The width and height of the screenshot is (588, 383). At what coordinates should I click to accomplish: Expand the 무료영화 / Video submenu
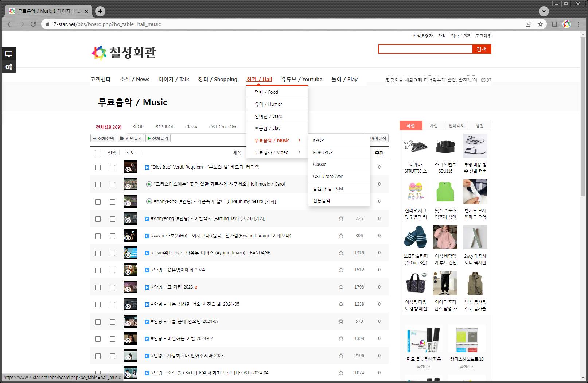[277, 152]
